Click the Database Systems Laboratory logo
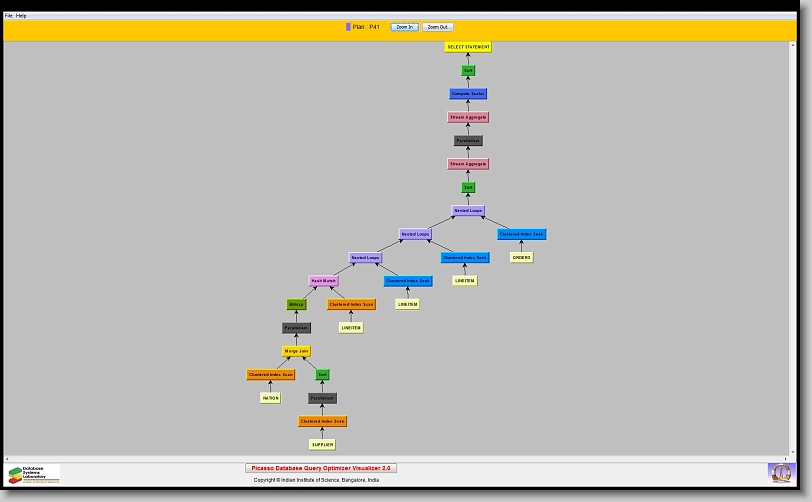This screenshot has width=812, height=502. pyautogui.click(x=34, y=474)
